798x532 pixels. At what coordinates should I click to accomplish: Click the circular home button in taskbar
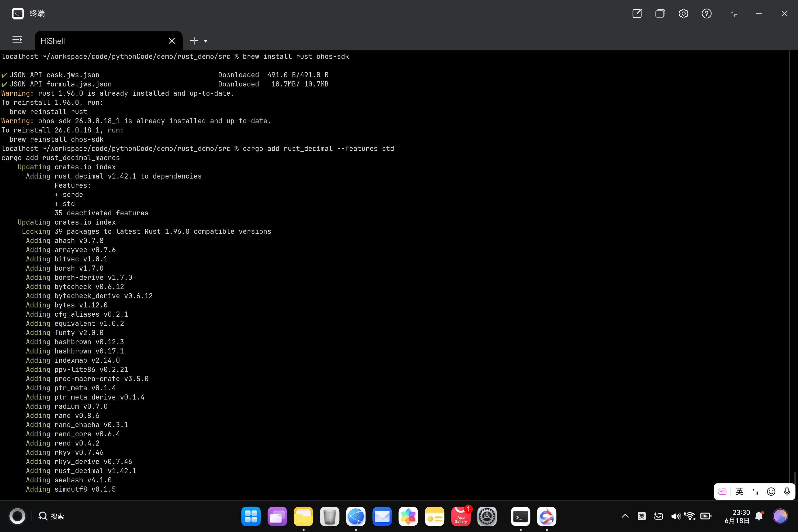(x=17, y=516)
